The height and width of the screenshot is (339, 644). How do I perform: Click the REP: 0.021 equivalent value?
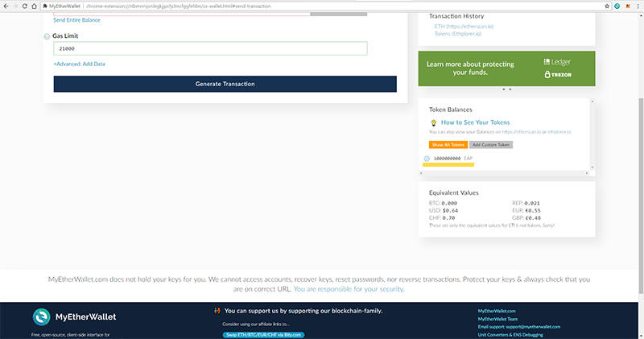tap(526, 203)
